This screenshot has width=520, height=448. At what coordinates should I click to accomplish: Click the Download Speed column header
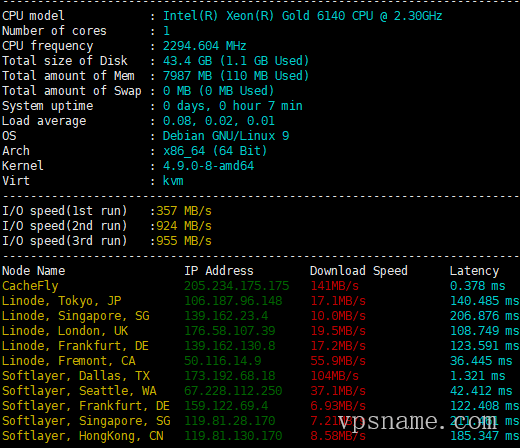(x=359, y=271)
